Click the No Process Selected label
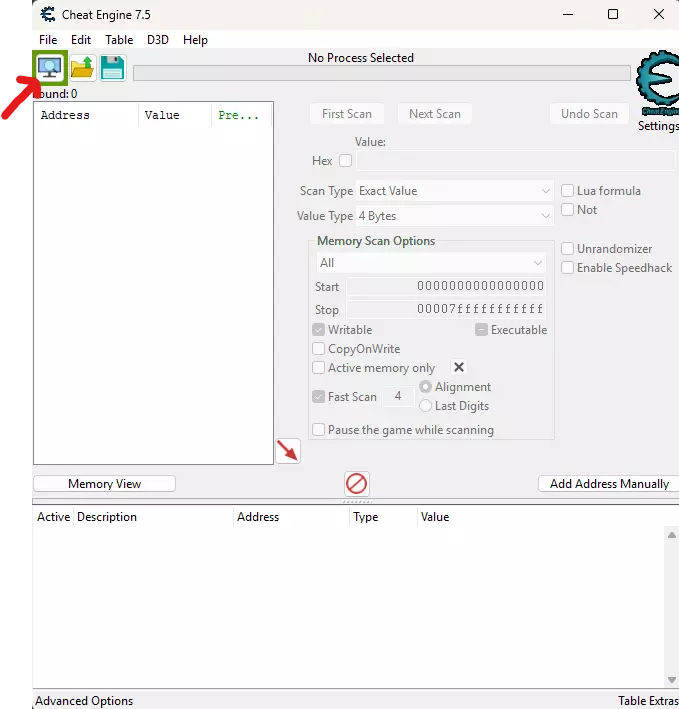679x709 pixels. pyautogui.click(x=361, y=58)
